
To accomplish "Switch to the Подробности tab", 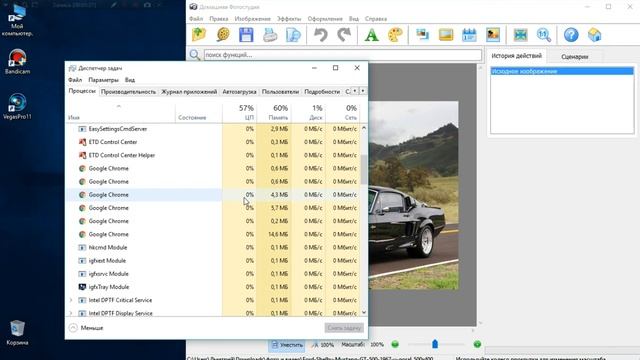I will coord(322,92).
